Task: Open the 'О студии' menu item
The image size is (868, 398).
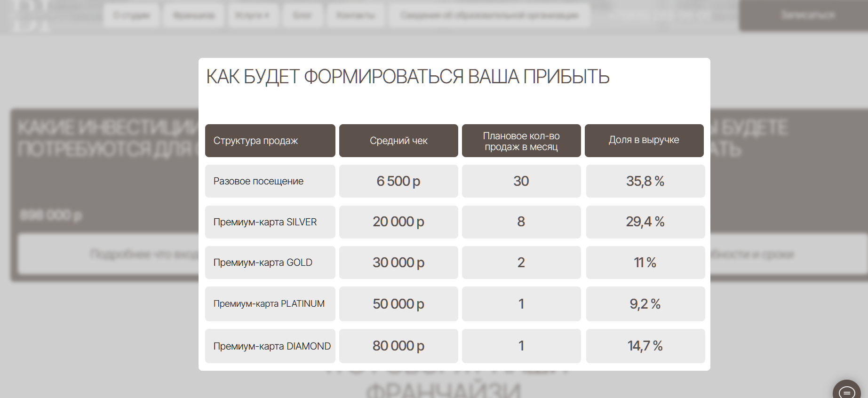Action: (x=131, y=15)
